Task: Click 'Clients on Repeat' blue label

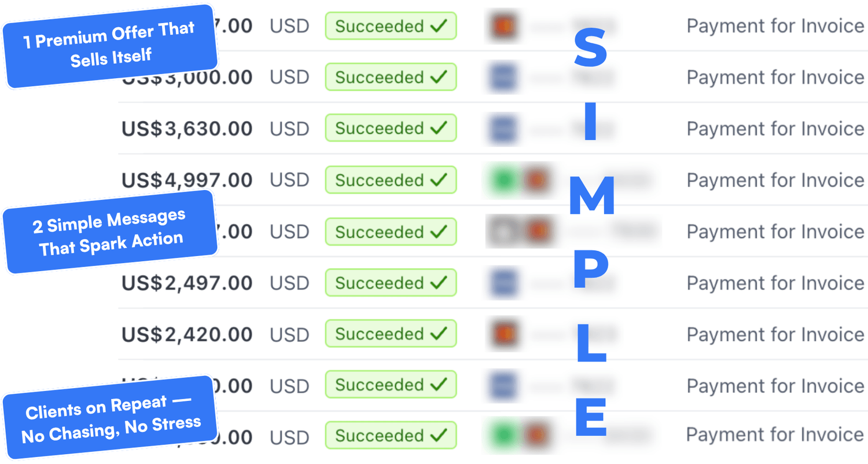Action: 110,418
